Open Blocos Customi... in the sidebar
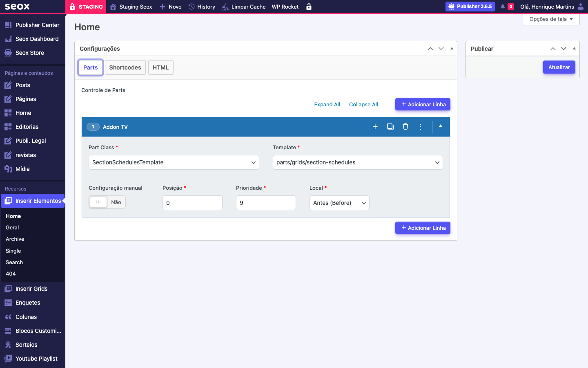 pyautogui.click(x=33, y=331)
